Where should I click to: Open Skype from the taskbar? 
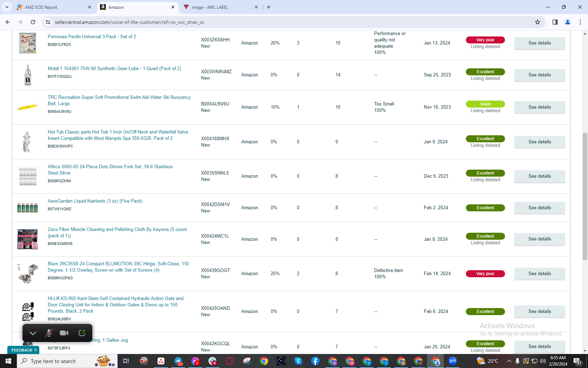point(298,361)
